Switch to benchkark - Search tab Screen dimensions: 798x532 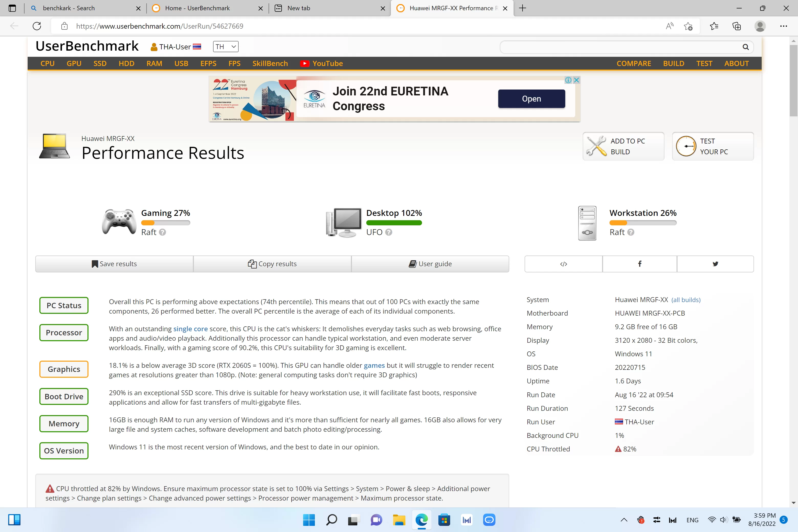(85, 8)
